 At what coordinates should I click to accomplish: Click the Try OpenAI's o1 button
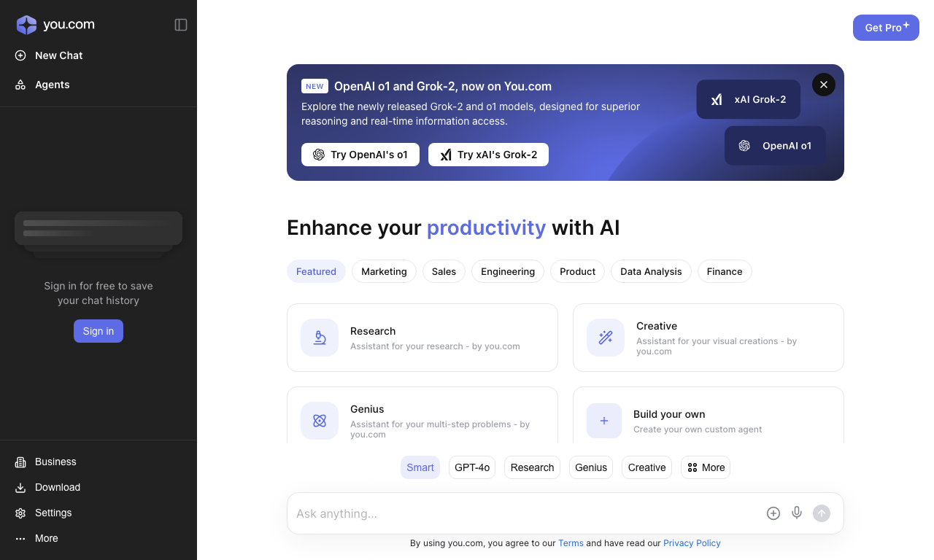tap(360, 155)
